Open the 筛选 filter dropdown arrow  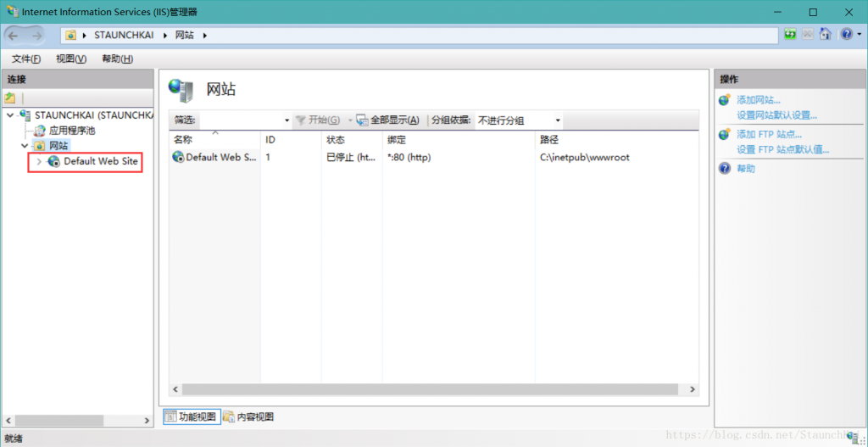tap(287, 120)
